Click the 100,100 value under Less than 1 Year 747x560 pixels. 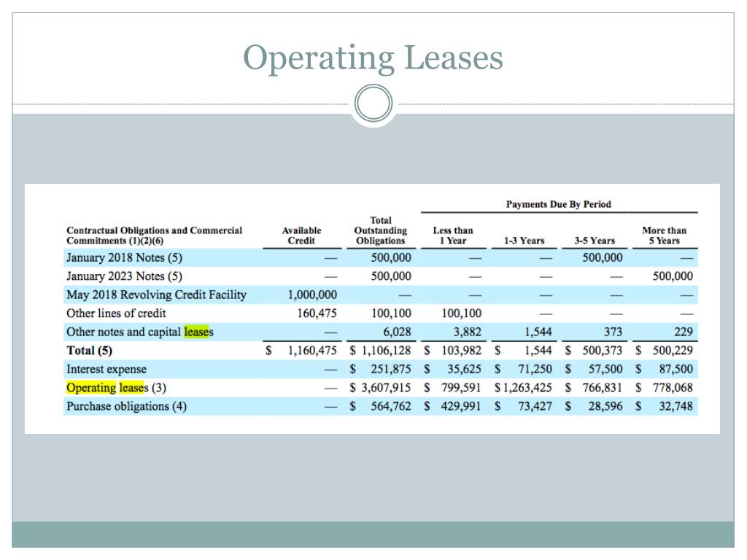(461, 314)
